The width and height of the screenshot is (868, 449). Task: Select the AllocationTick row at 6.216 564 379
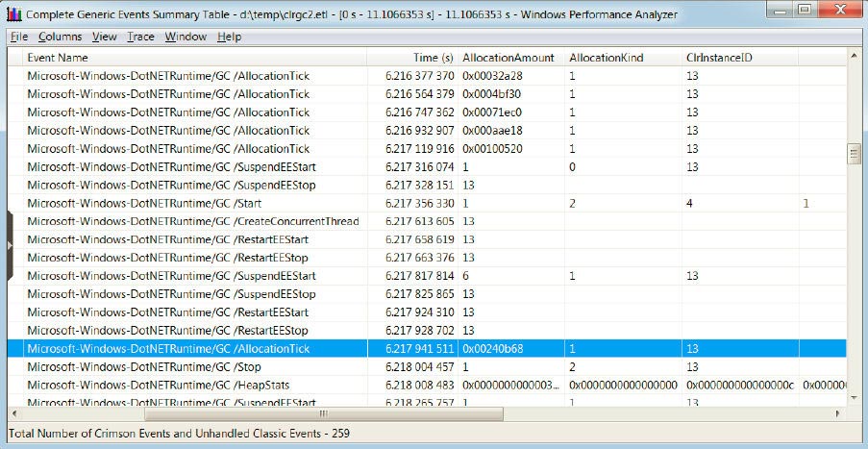coord(426,94)
